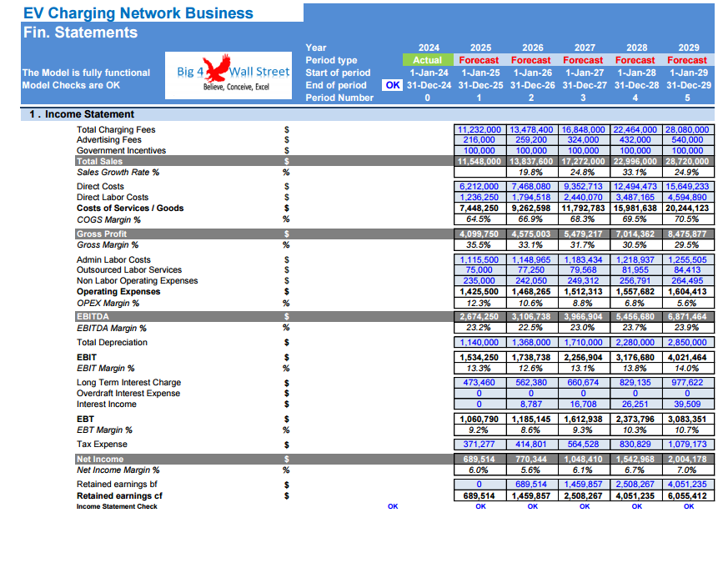Image resolution: width=728 pixels, height=578 pixels.
Task: Select the Retained earnings cf value 6,055,412
Action: click(687, 495)
